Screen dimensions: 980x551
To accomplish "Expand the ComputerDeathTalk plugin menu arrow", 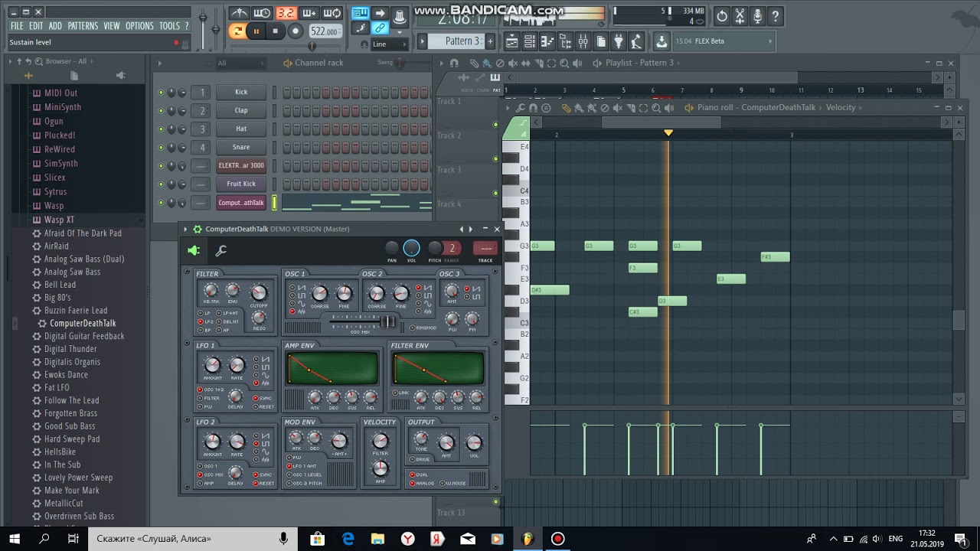I will (185, 229).
